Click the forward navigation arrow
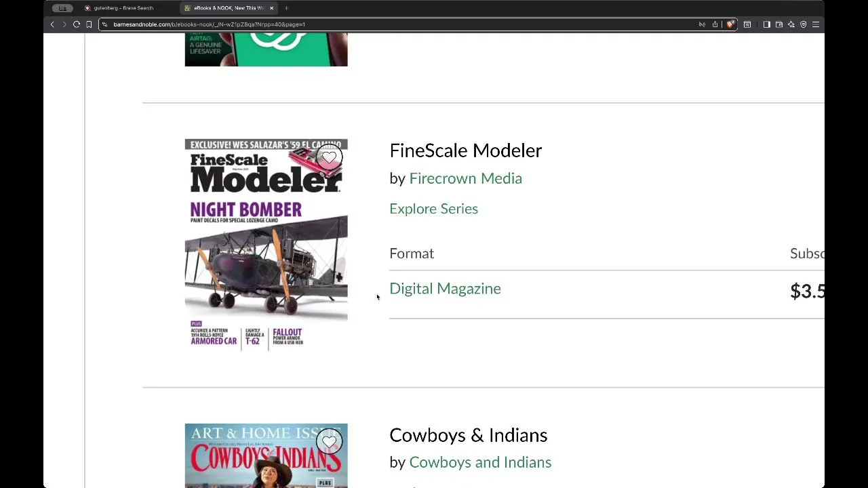The height and width of the screenshot is (488, 868). pos(64,24)
